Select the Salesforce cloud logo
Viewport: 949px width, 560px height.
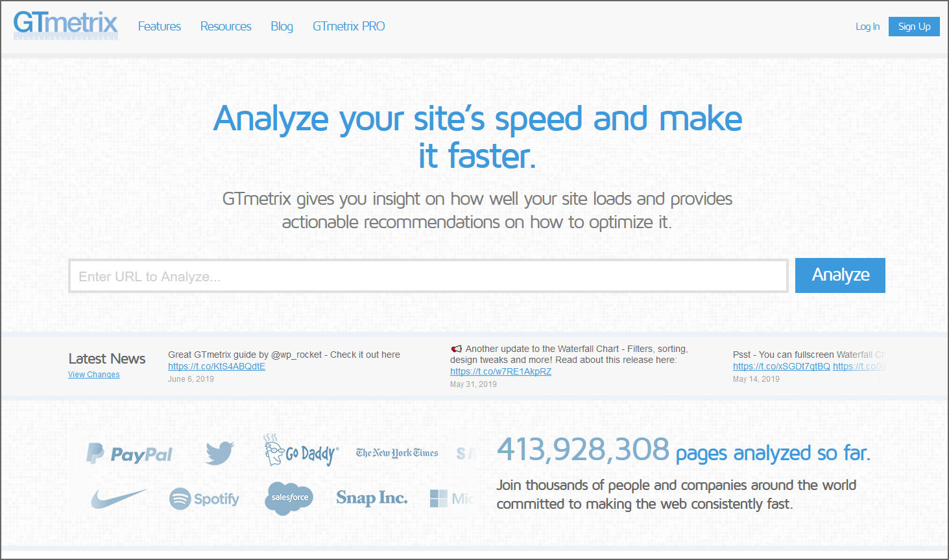(289, 498)
